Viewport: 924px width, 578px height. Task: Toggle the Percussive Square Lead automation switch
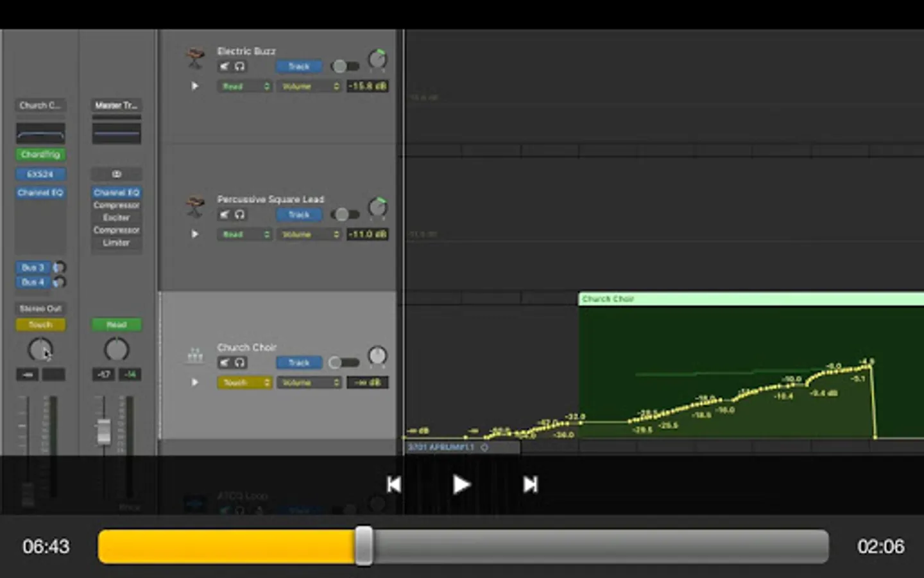tap(345, 215)
